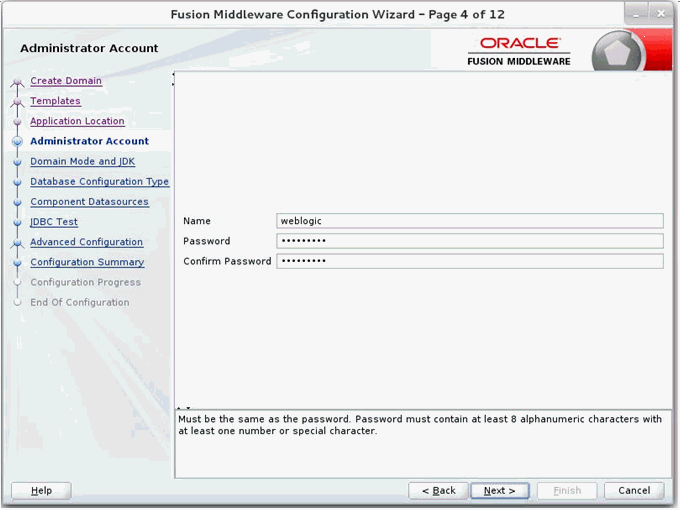The width and height of the screenshot is (680, 510).
Task: Click into the Password field
Action: pyautogui.click(x=470, y=241)
